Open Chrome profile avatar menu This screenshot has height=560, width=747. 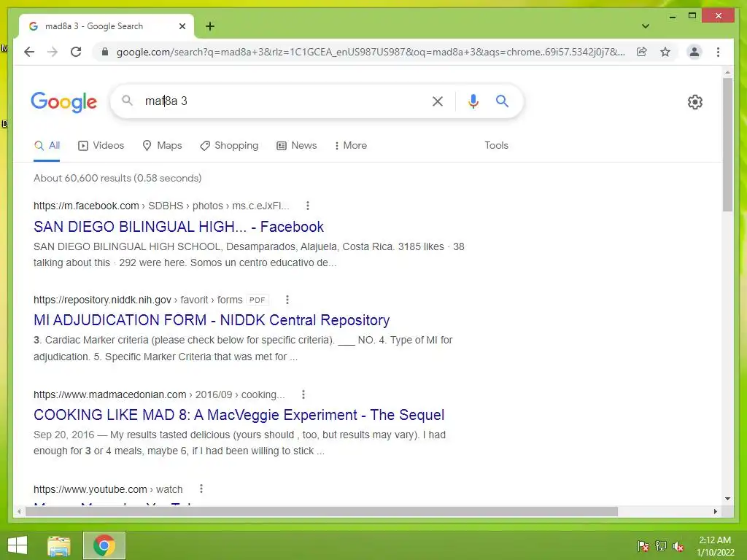694,52
